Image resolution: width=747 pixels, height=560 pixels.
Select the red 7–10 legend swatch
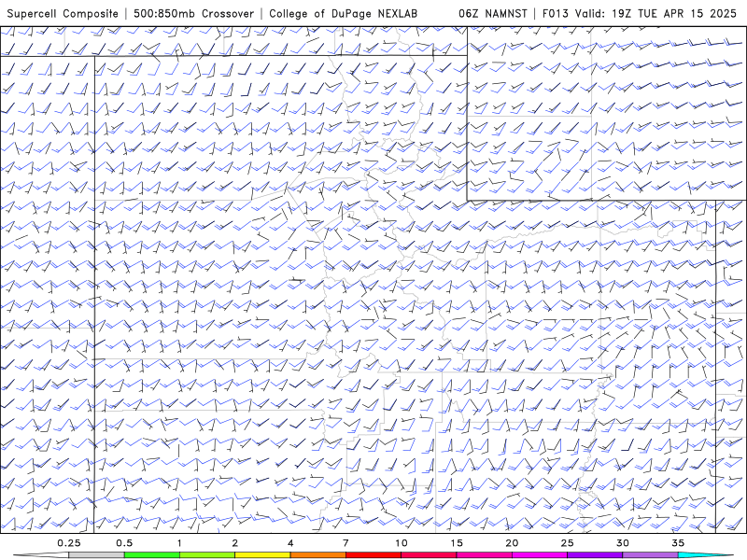[x=373, y=555]
